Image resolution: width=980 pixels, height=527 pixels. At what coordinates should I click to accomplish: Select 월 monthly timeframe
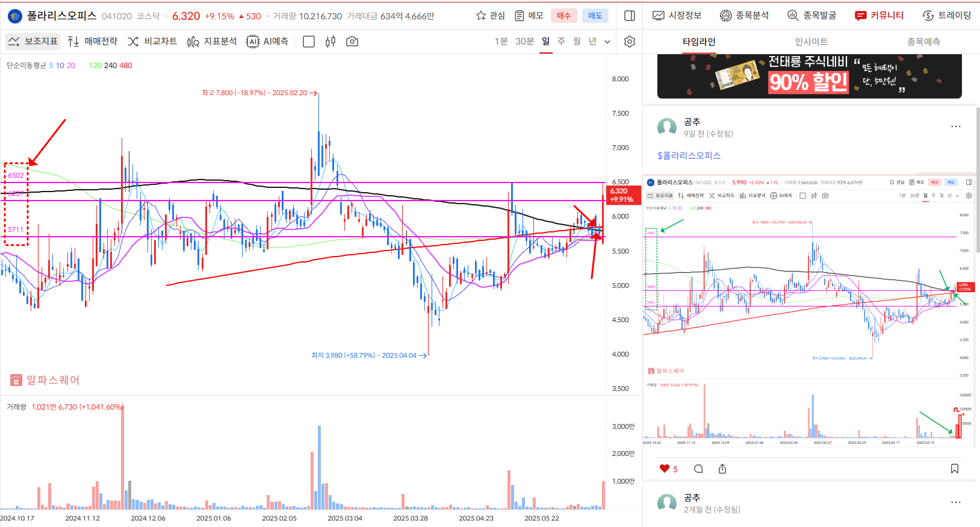coord(577,42)
